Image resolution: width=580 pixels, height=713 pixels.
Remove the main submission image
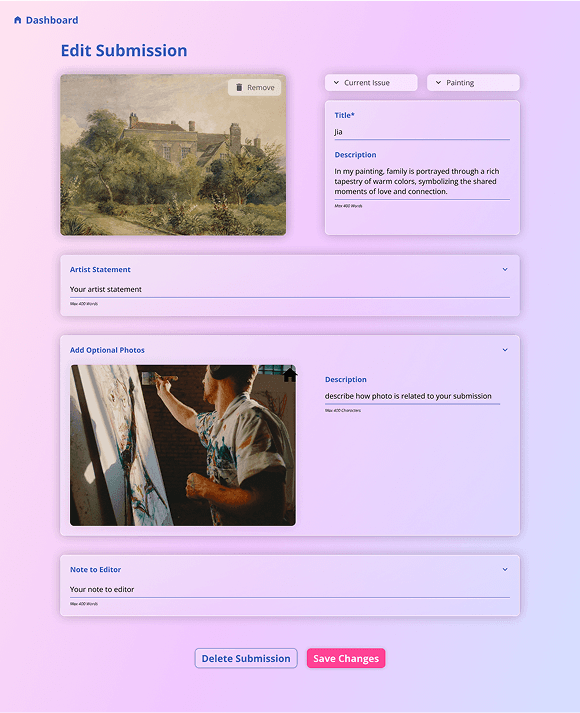click(x=255, y=87)
